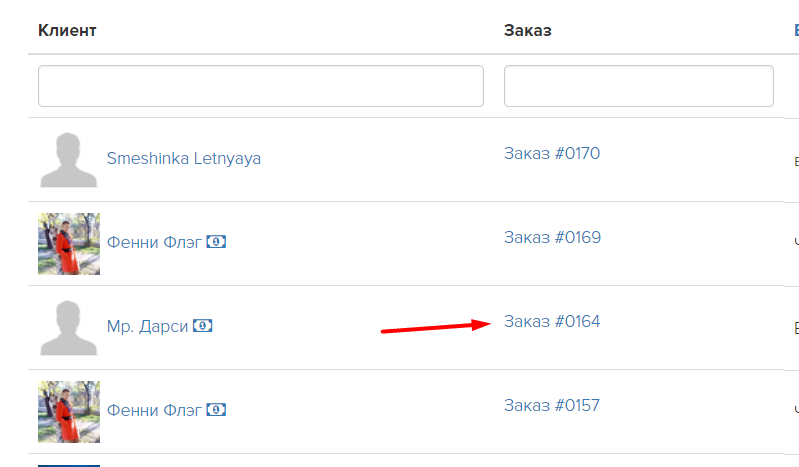This screenshot has height=467, width=799.
Task: Open order Заказ #0169
Action: point(552,238)
